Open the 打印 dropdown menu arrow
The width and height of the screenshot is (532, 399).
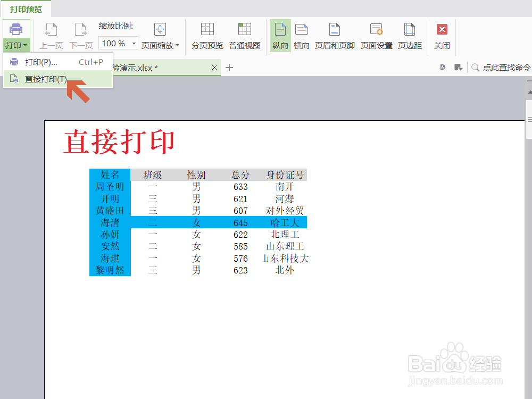coord(25,46)
